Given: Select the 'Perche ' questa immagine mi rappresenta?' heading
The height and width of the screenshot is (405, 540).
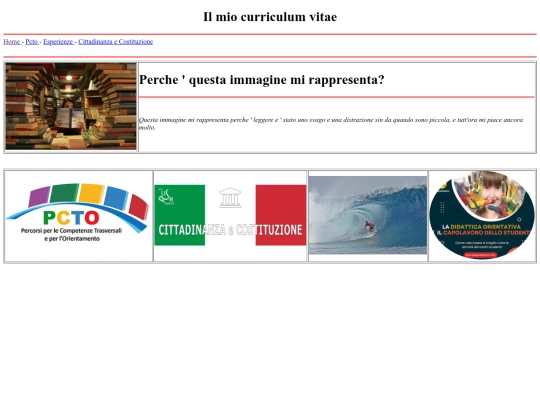Looking at the screenshot, I should [262, 80].
